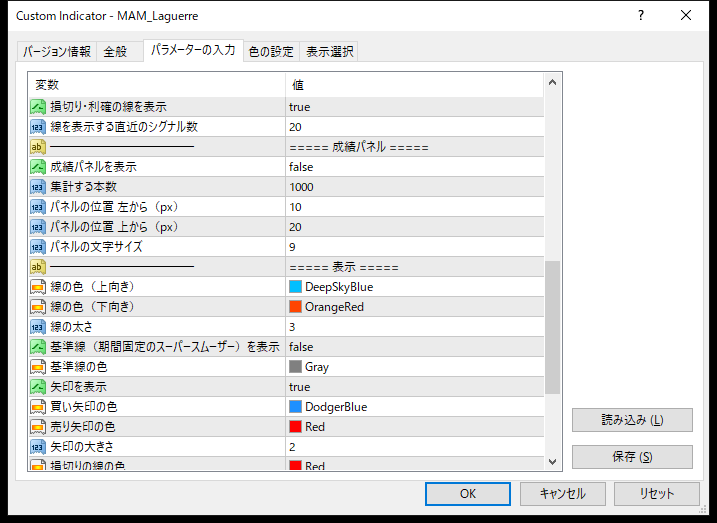Click the scrollbar down arrow
This screenshot has width=717, height=523.
[552, 462]
